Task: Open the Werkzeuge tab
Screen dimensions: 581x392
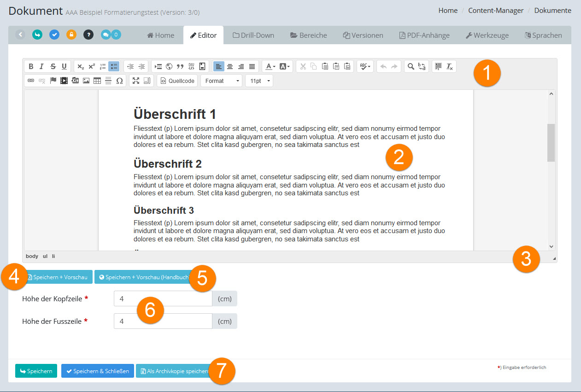Action: click(487, 35)
